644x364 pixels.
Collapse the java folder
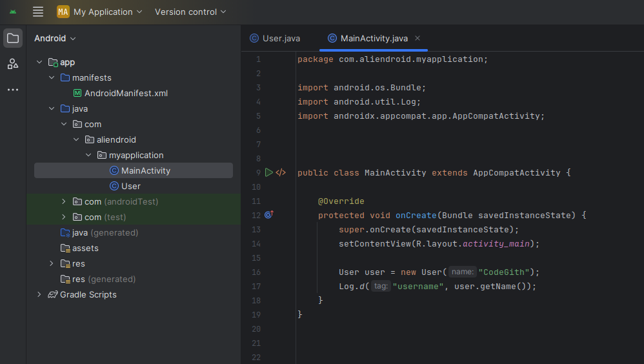[52, 108]
